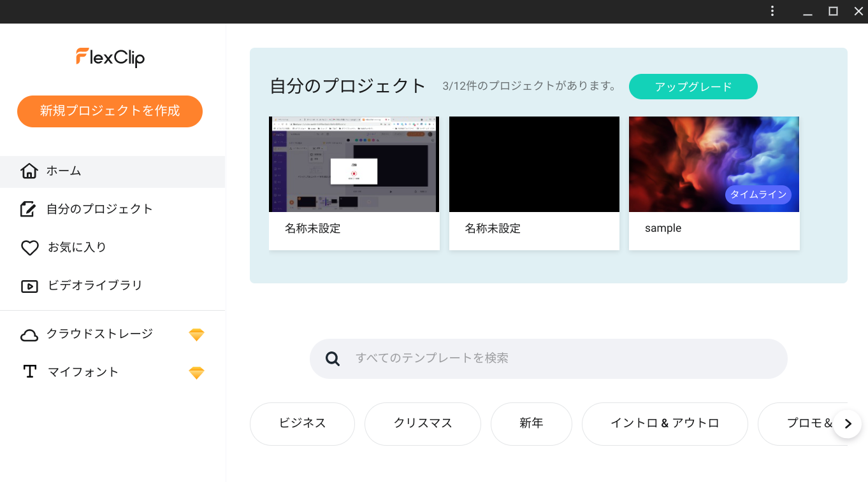Click the FlexClip logo
868x482 pixels.
tap(110, 57)
